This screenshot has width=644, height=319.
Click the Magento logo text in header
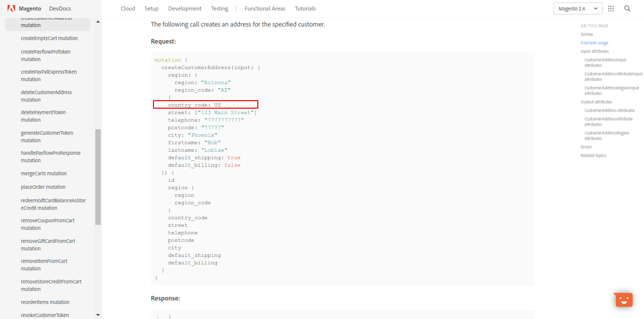(30, 8)
